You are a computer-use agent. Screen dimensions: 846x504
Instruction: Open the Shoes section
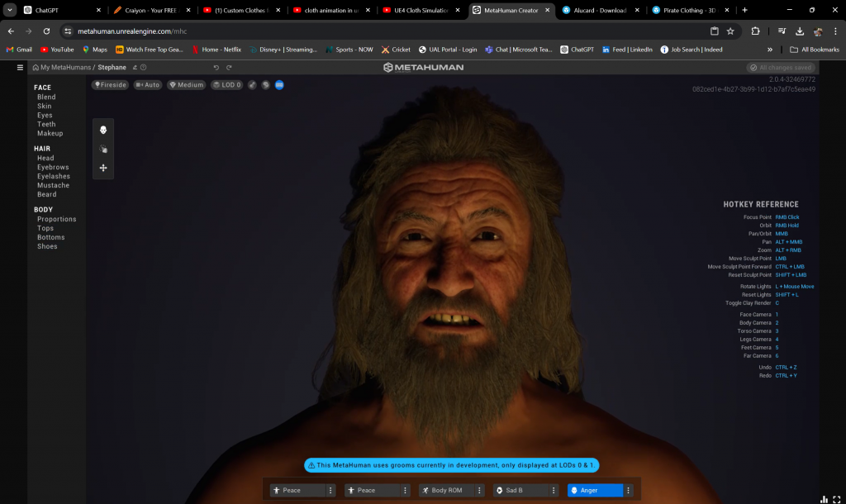tap(47, 246)
